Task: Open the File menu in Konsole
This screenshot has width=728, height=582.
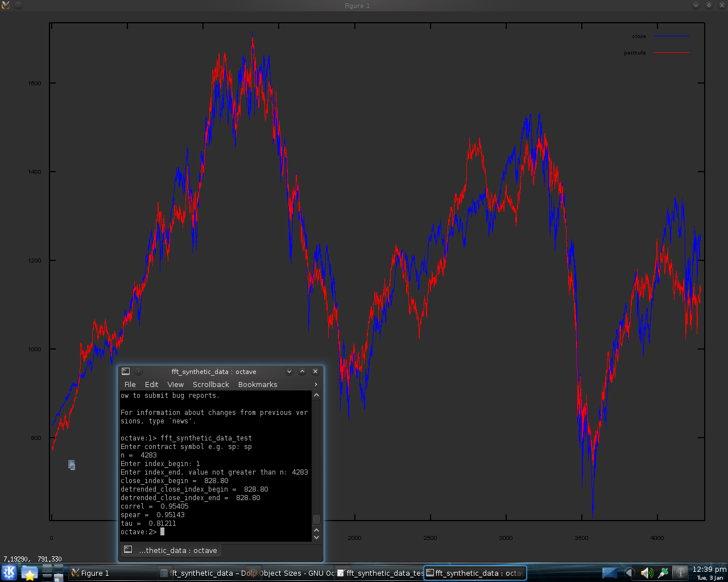Action: point(130,385)
